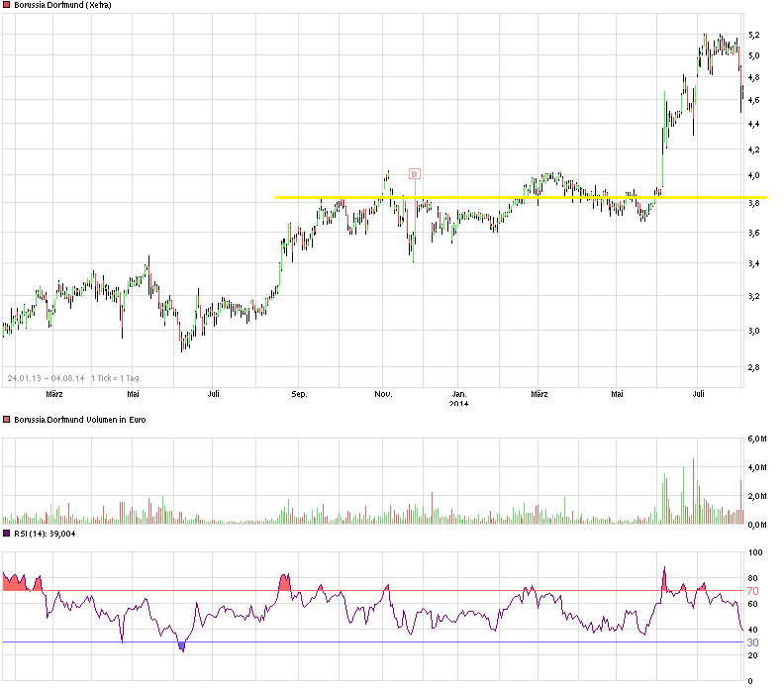Viewport: 784px width, 690px height.
Task: Click the 4,0 price axis label
Action: point(754,175)
